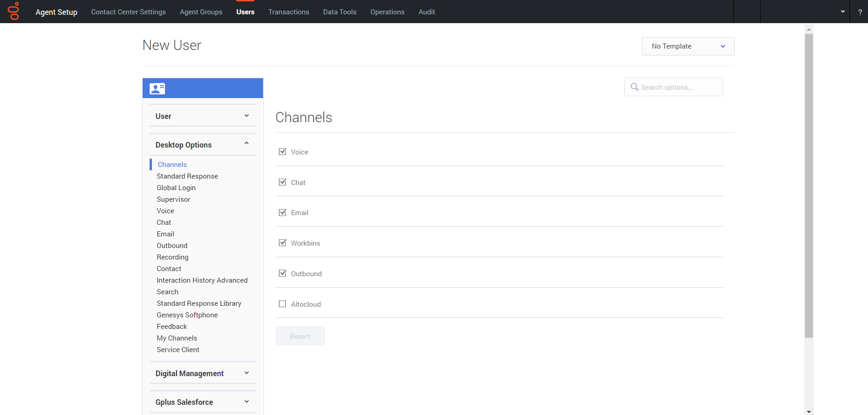868x415 pixels.
Task: Open My Channels options
Action: 177,338
